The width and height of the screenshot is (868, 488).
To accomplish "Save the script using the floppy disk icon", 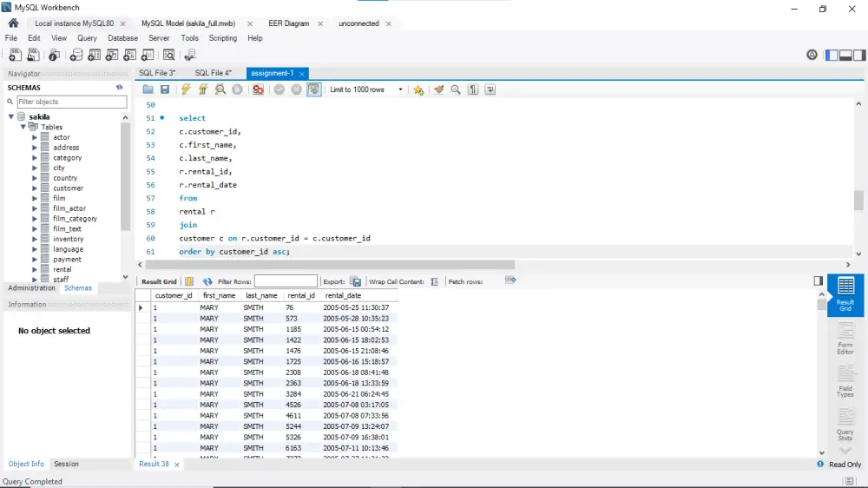I will (x=165, y=89).
